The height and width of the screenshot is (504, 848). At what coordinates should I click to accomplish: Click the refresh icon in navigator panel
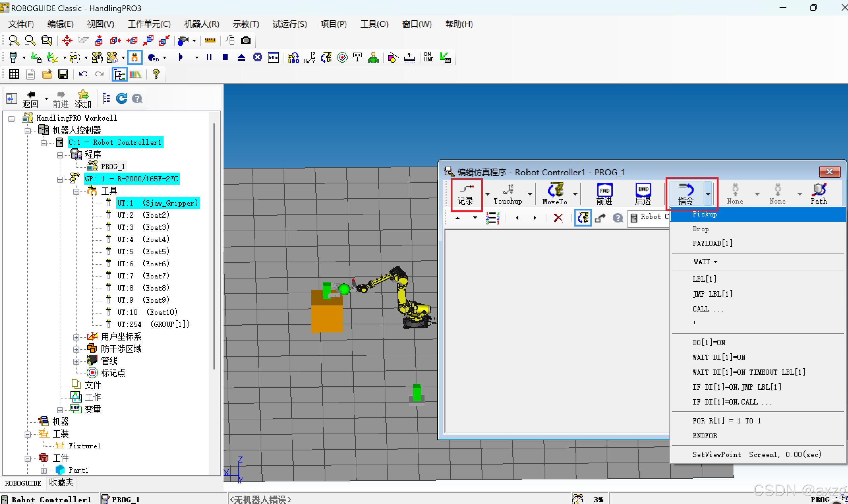122,99
